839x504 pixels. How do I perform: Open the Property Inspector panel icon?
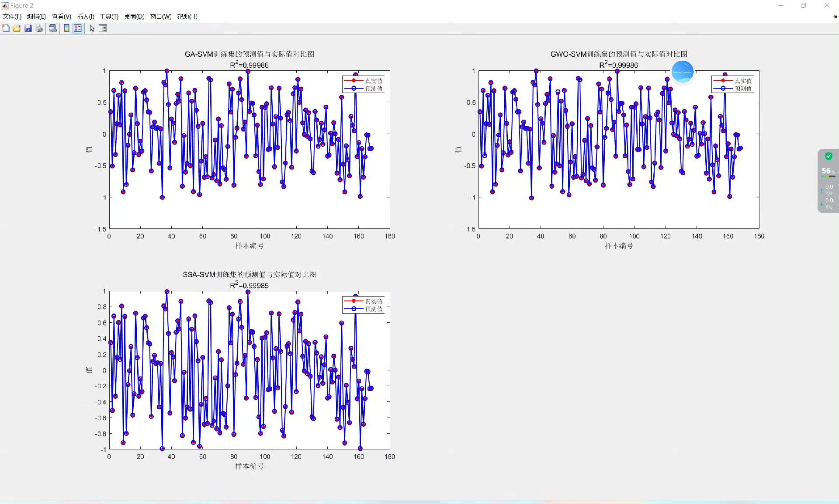(103, 28)
